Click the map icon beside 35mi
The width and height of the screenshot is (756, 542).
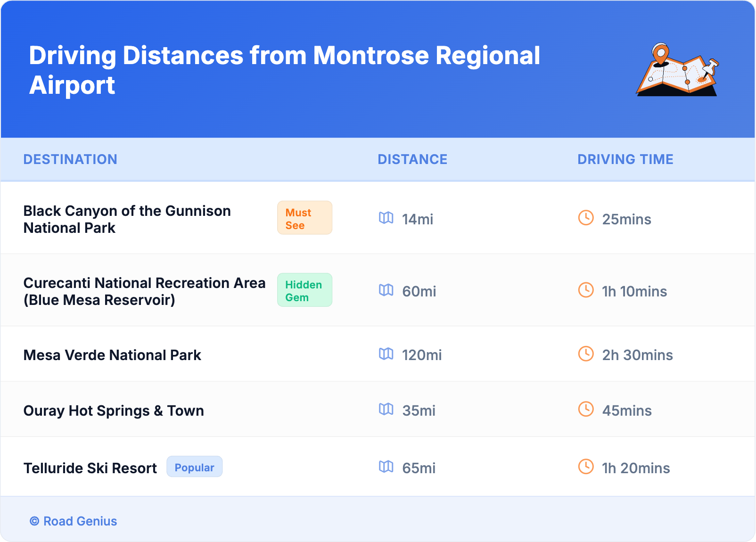[x=386, y=409]
